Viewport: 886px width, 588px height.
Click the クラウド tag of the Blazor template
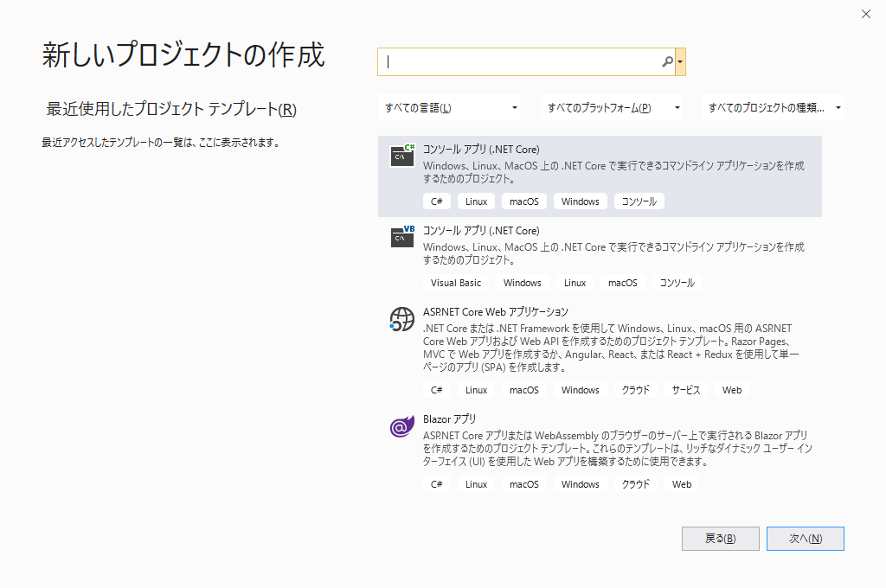coord(636,484)
